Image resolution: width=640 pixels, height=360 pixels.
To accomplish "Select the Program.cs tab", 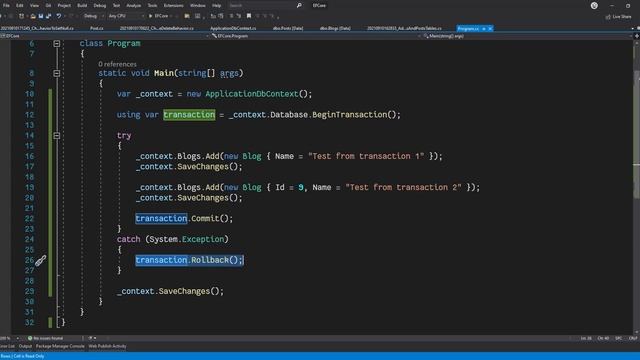I will [x=468, y=29].
